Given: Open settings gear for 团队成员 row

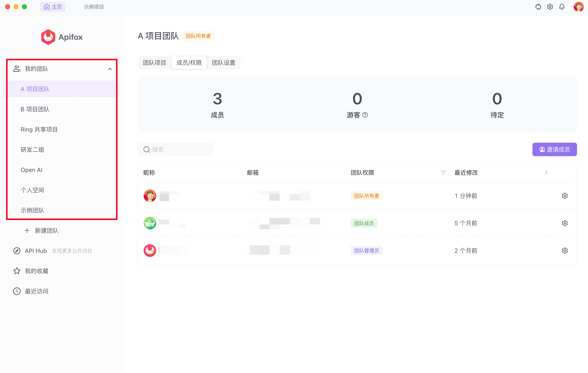Looking at the screenshot, I should point(565,223).
